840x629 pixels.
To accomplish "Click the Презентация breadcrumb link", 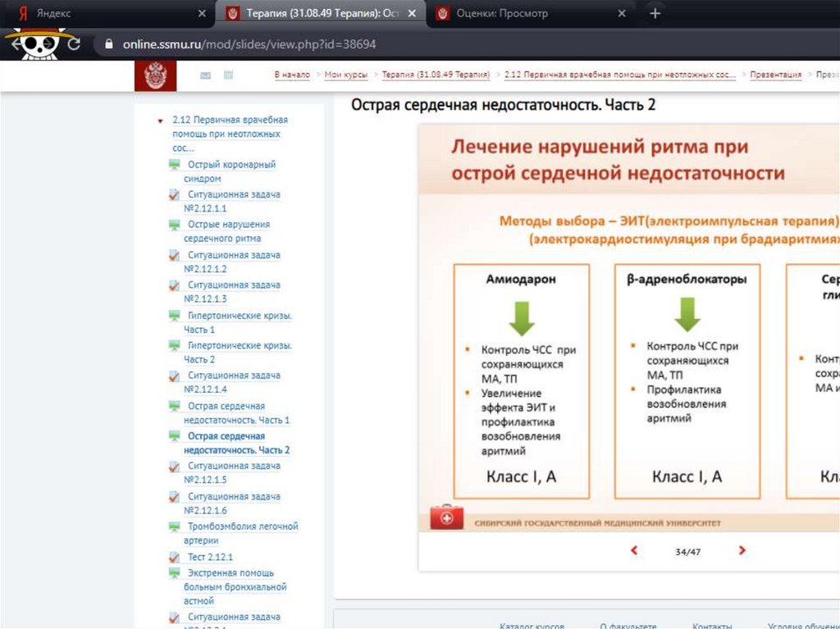I will [776, 75].
